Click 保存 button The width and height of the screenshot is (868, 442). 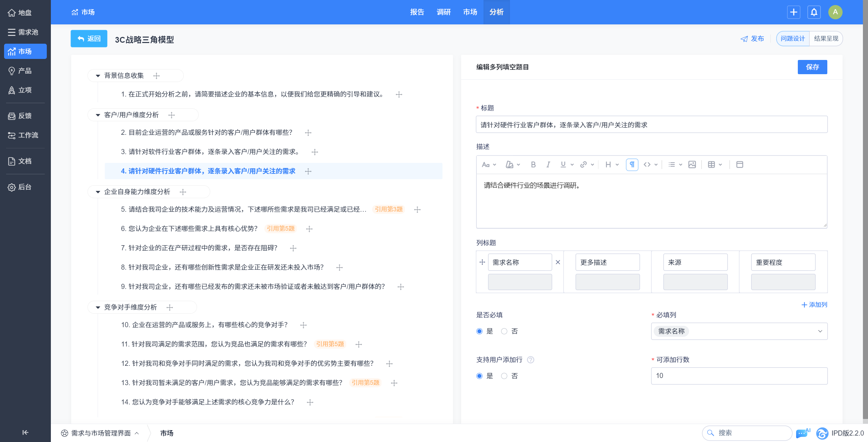[812, 67]
